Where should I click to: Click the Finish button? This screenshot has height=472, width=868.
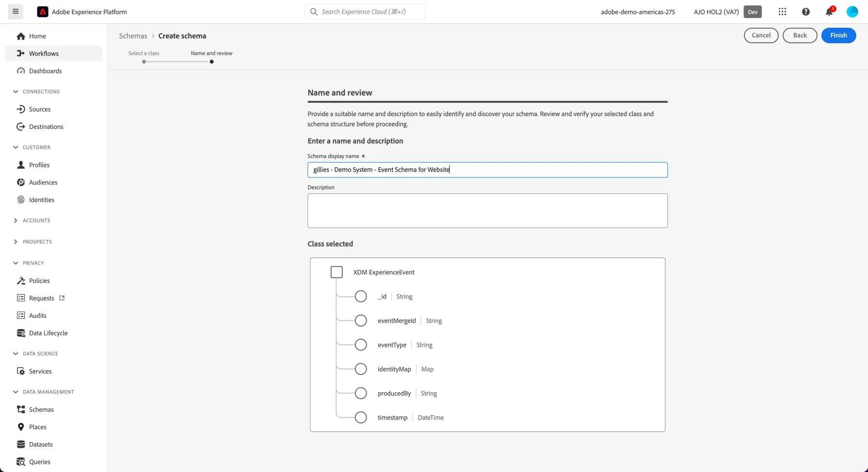(838, 35)
